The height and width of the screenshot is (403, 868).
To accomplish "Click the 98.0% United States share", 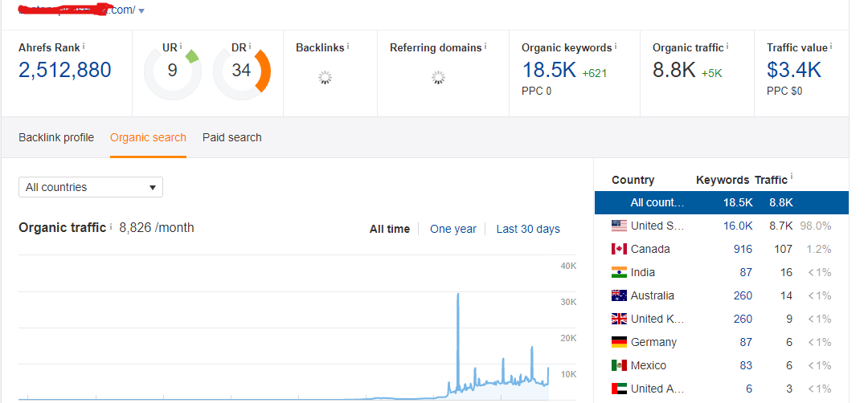I will (816, 226).
